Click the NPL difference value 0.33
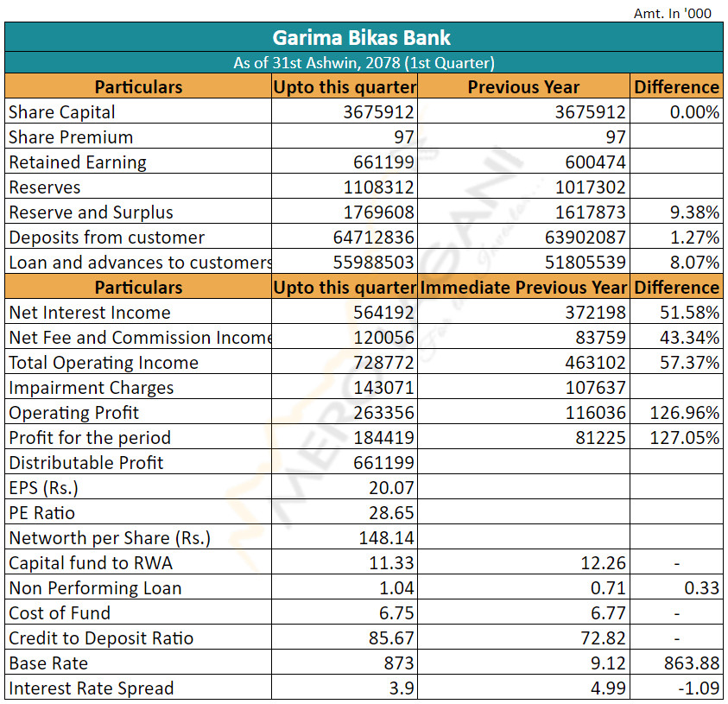The width and height of the screenshot is (728, 704). click(x=701, y=588)
